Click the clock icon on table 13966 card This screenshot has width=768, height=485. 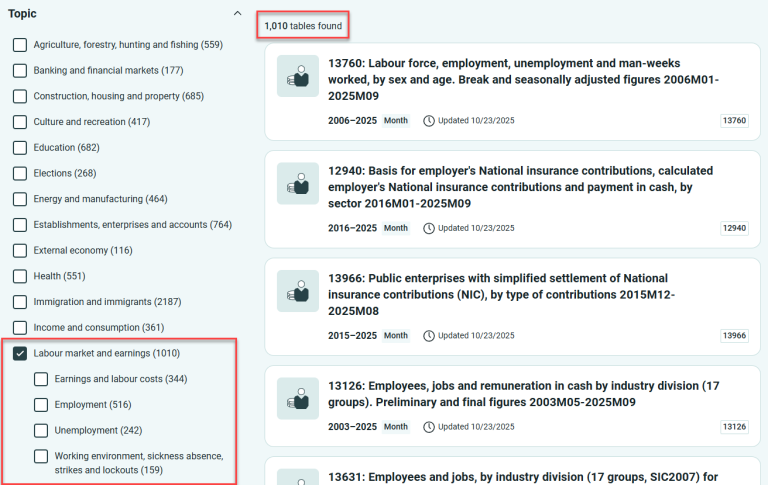(429, 336)
